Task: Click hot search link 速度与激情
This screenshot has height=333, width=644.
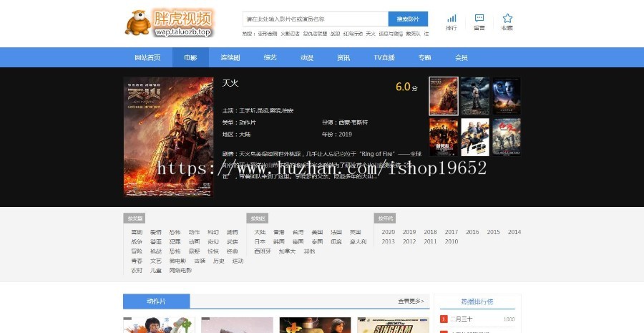Action: click(x=391, y=34)
